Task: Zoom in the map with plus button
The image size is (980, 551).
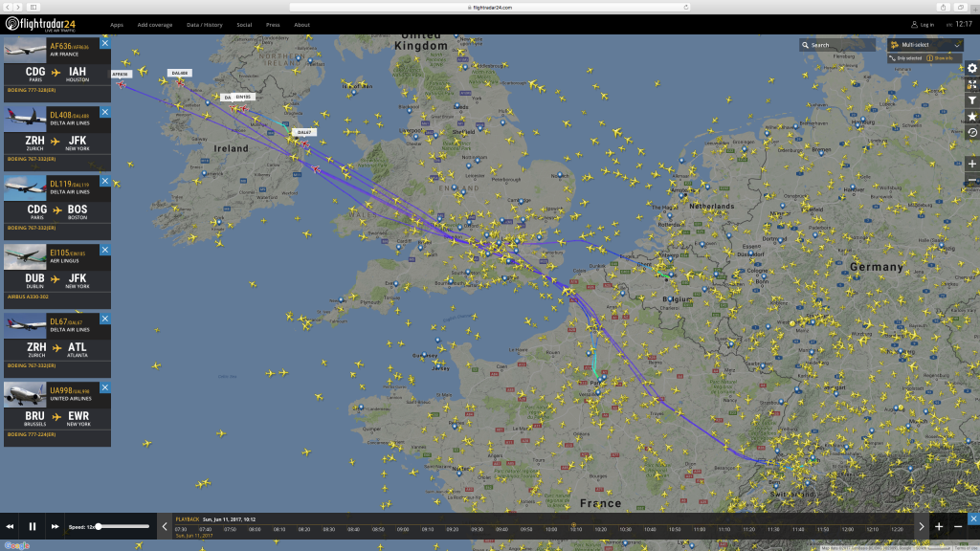Action: pos(972,164)
